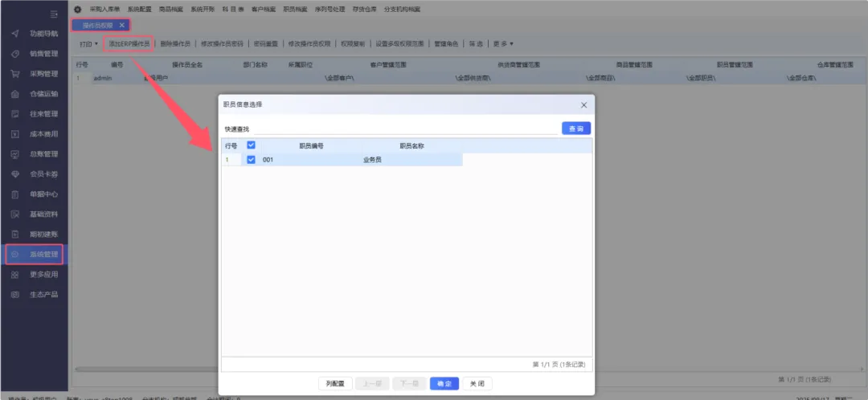Screen dimensions: 868x400
Task: Toggle the select-all checkbox in dialog header
Action: [x=252, y=145]
